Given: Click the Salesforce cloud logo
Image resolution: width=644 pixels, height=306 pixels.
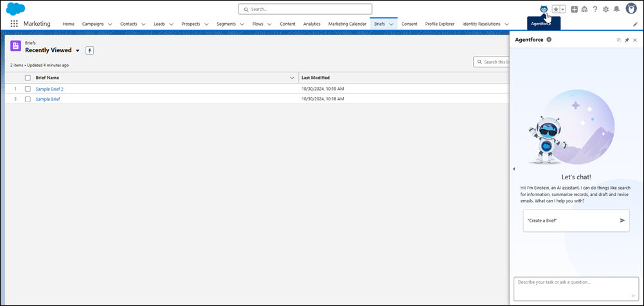Looking at the screenshot, I should coord(15,8).
